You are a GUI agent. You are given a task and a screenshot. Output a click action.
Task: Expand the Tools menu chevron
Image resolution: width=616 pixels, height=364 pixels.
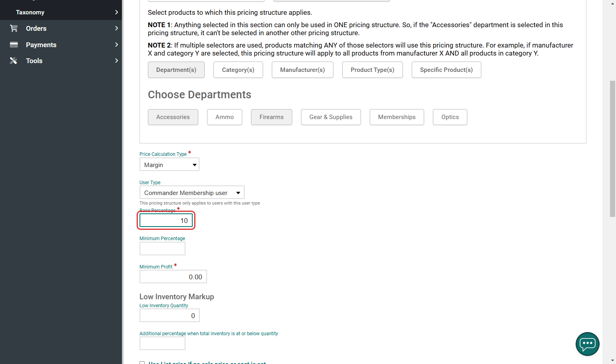[116, 61]
